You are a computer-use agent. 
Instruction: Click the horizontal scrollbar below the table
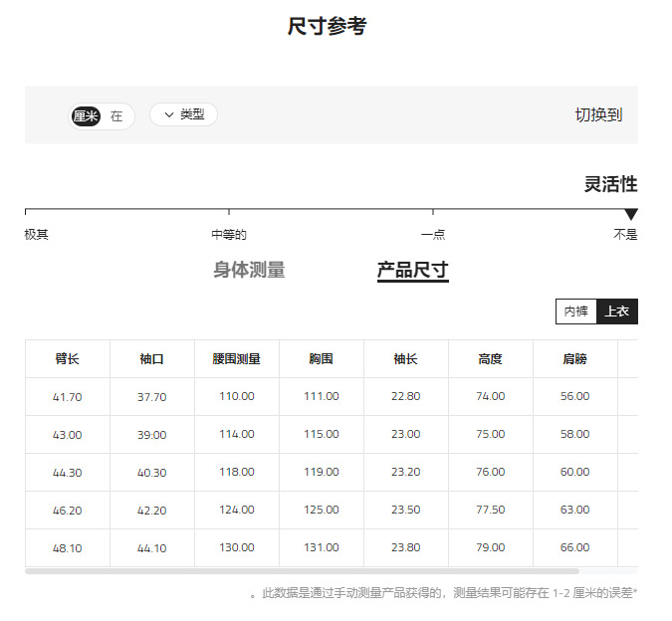302,571
